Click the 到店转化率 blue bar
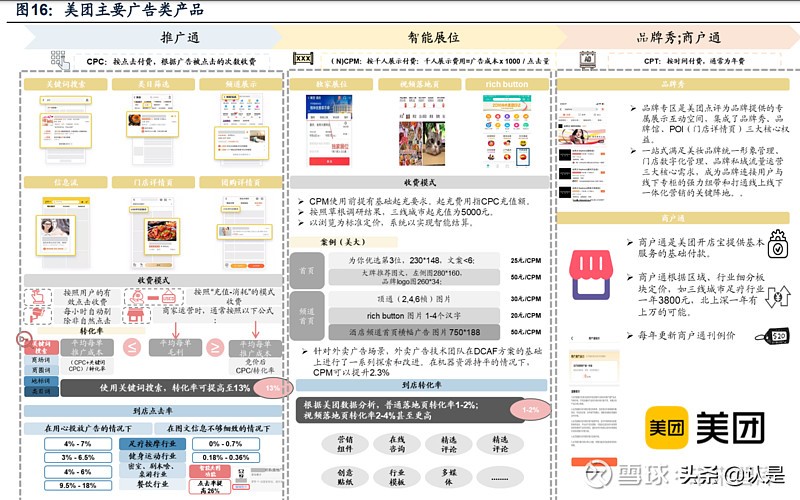This screenshot has width=800, height=500. tap(421, 385)
